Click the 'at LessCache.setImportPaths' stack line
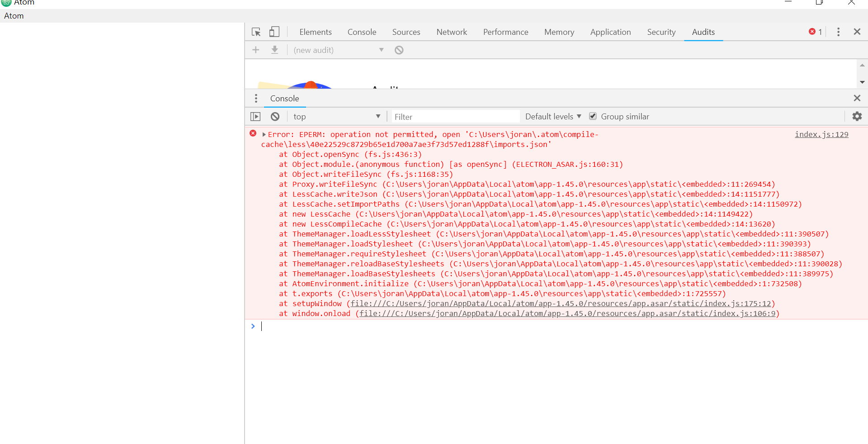 [x=540, y=204]
